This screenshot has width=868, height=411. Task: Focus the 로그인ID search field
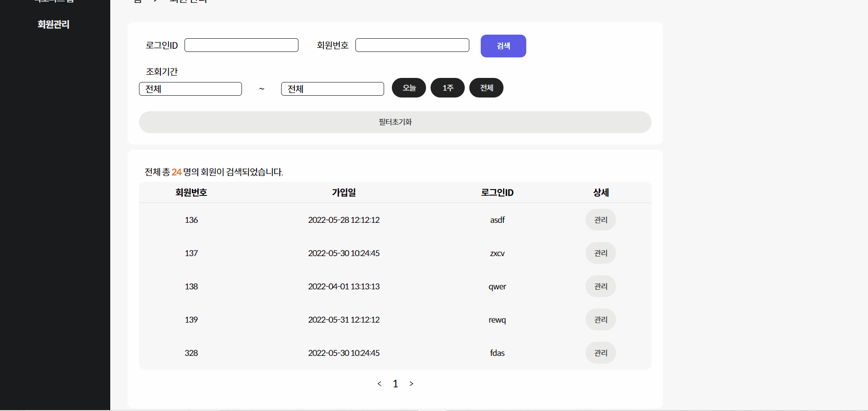241,45
